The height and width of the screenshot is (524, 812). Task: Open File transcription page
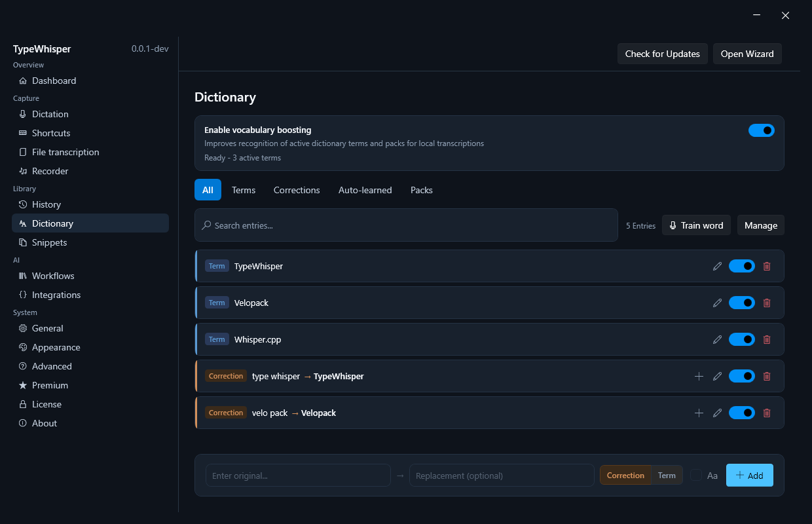point(90,152)
